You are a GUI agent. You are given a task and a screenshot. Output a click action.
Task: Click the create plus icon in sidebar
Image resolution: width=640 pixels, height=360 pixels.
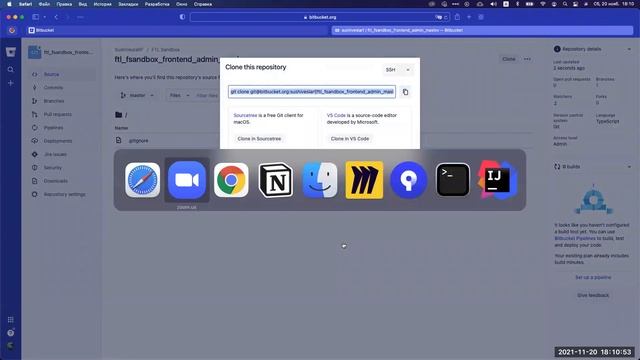click(11, 83)
